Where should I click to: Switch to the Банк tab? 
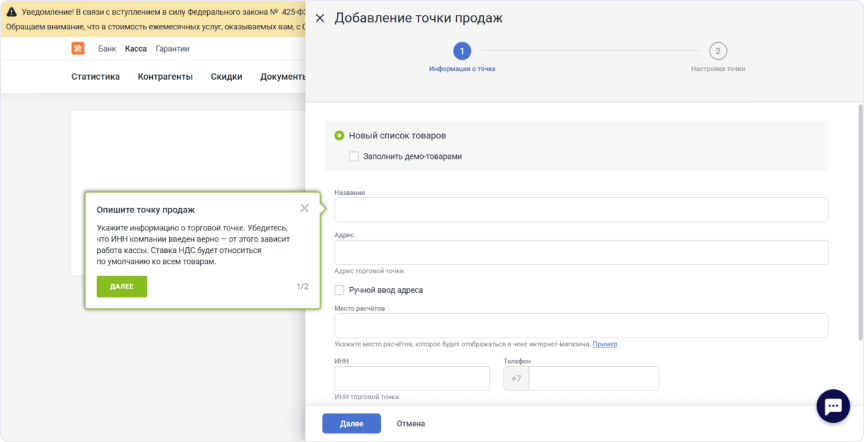point(107,48)
